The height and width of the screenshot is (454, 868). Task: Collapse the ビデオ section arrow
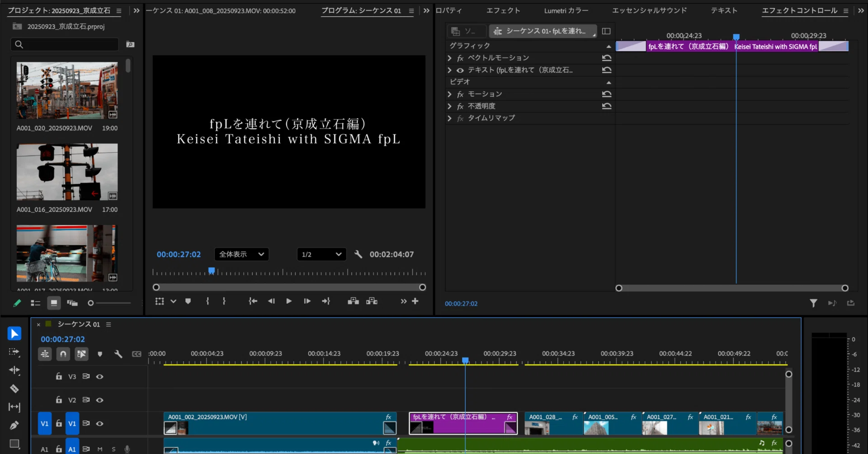609,82
